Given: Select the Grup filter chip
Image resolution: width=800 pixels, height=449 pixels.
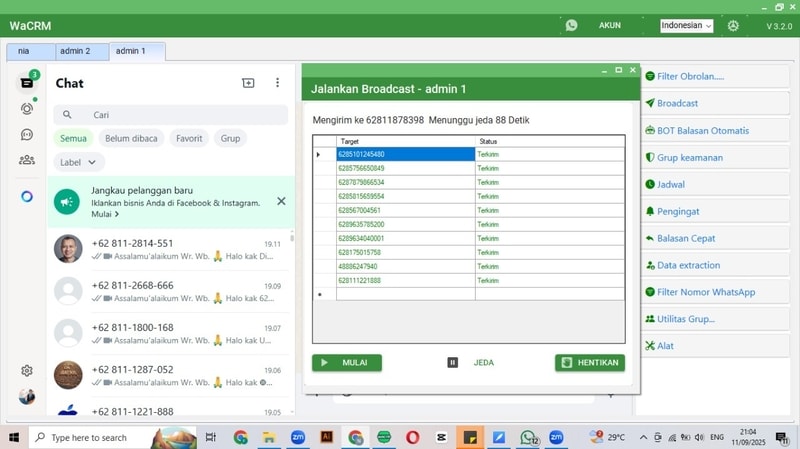Looking at the screenshot, I should click(x=230, y=138).
